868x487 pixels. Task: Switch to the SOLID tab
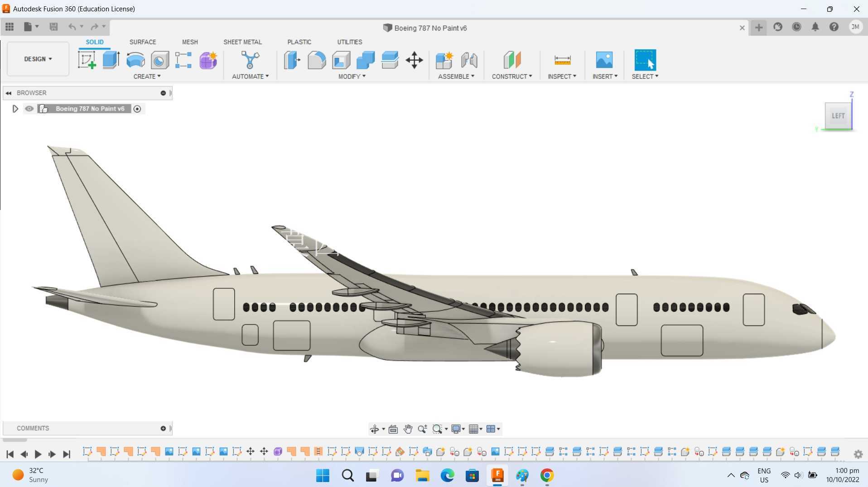[95, 42]
